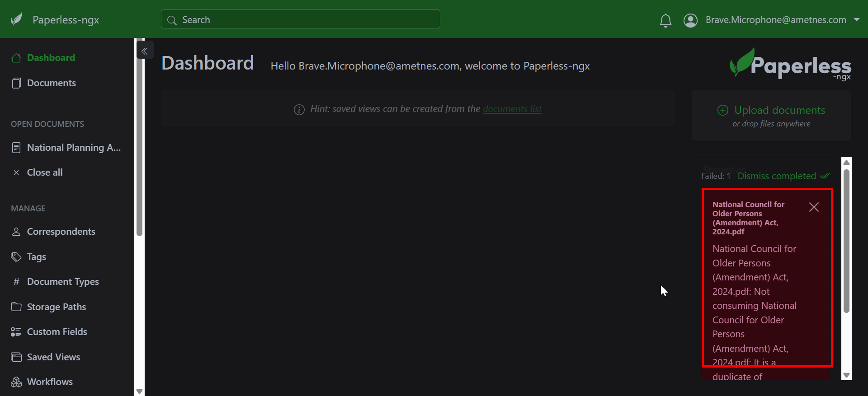868x396 pixels.
Task: Open National Planning A... open document
Action: coord(73,148)
